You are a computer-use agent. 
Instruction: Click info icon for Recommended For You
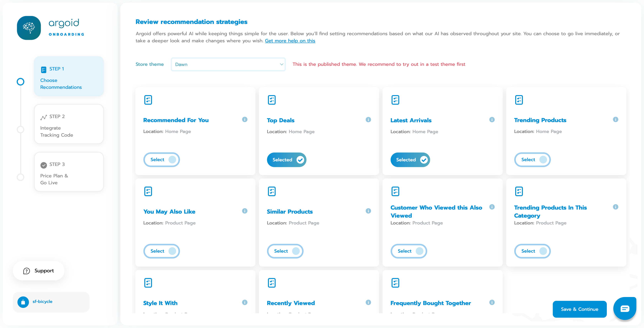[x=245, y=120]
